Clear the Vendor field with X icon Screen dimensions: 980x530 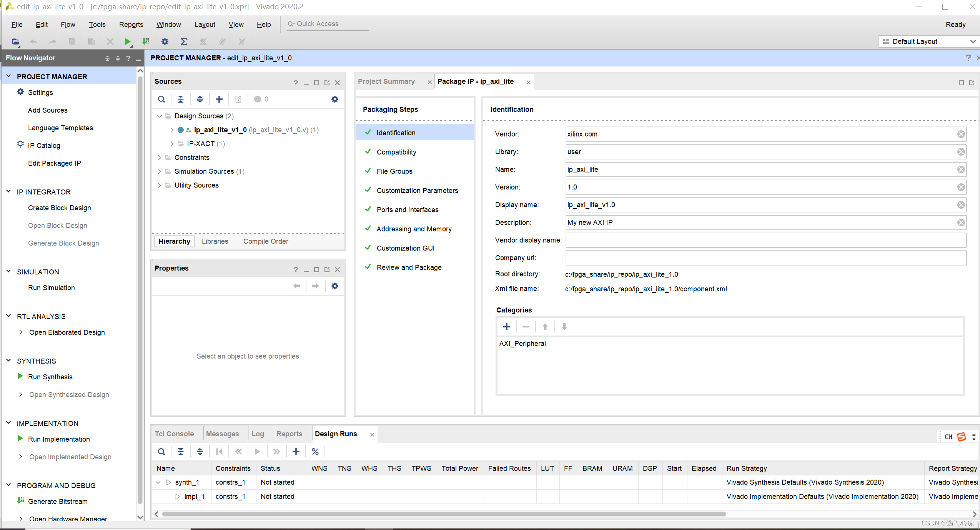pos(961,134)
